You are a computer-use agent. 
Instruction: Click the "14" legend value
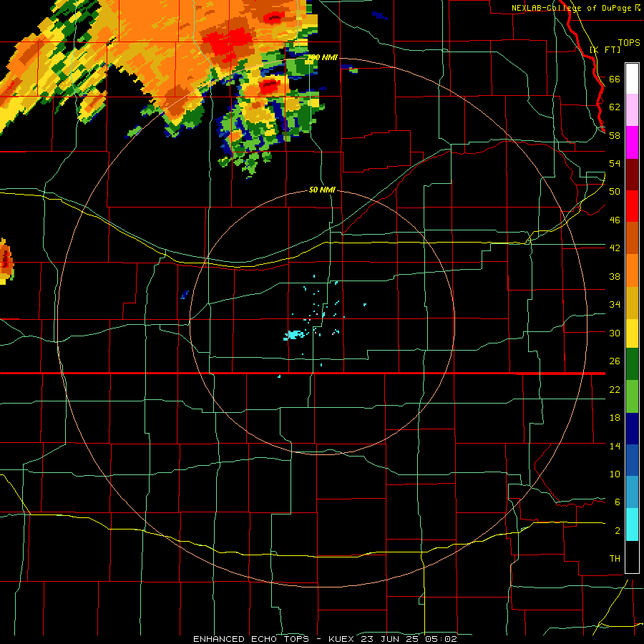tap(615, 446)
